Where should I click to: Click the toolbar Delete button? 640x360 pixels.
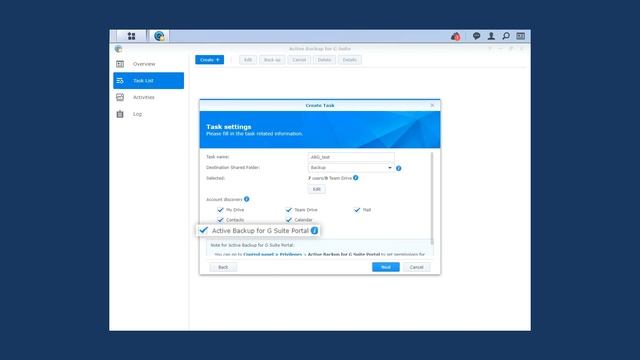tap(324, 60)
